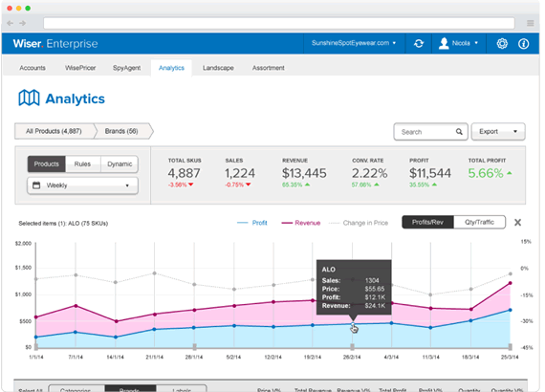Switch to the Landscape tab
545x392 pixels.
[218, 68]
